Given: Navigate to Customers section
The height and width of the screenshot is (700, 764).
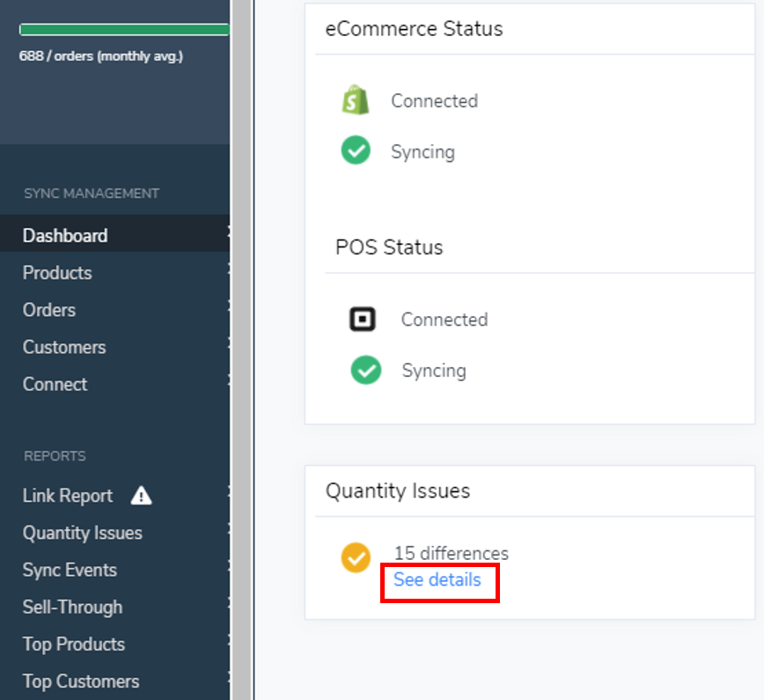Looking at the screenshot, I should [64, 347].
